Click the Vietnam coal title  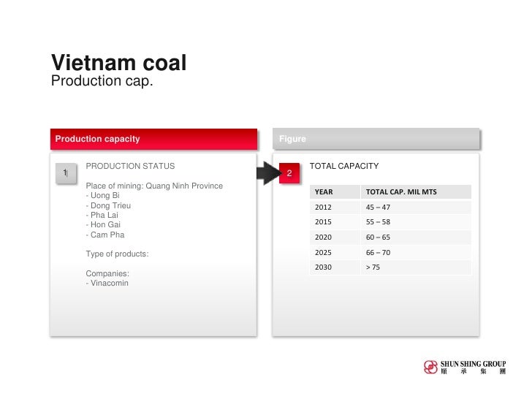118,63
